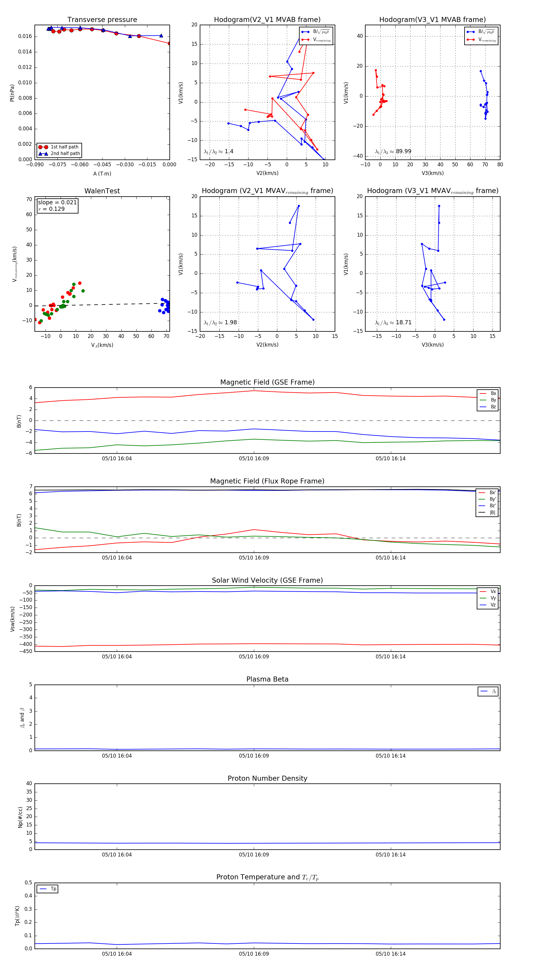The image size is (535, 980).
Task: Click 'Proton Temperature and Te/Tp' title
Action: [x=267, y=877]
